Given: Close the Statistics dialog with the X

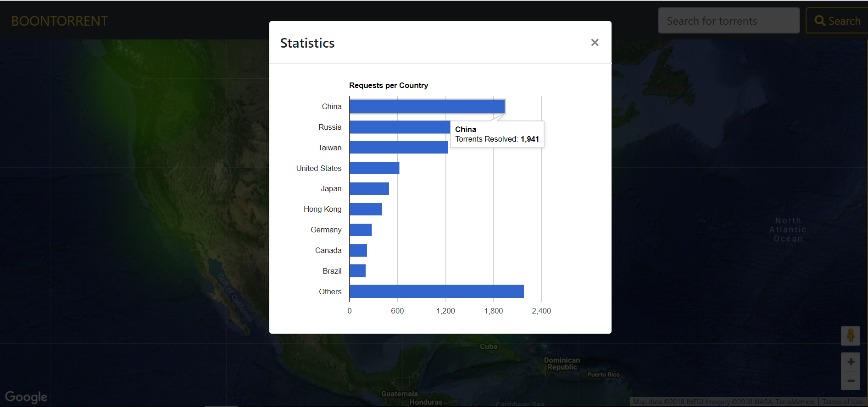Looking at the screenshot, I should point(595,43).
